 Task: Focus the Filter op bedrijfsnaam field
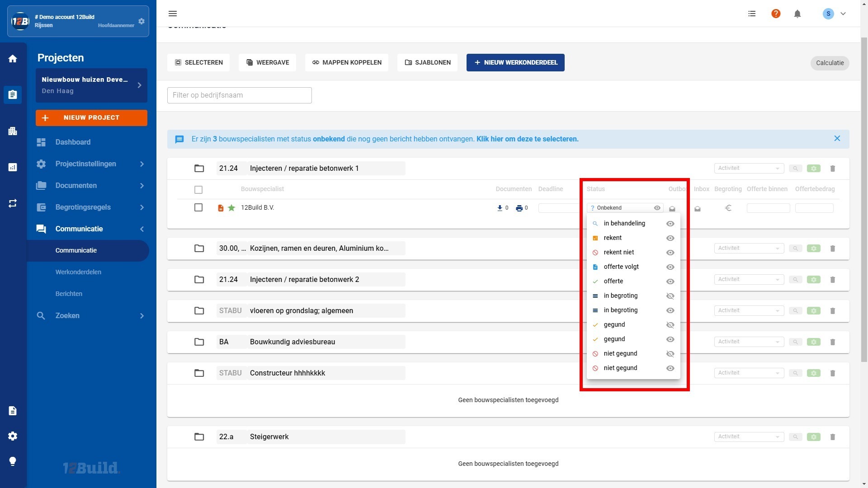click(240, 95)
